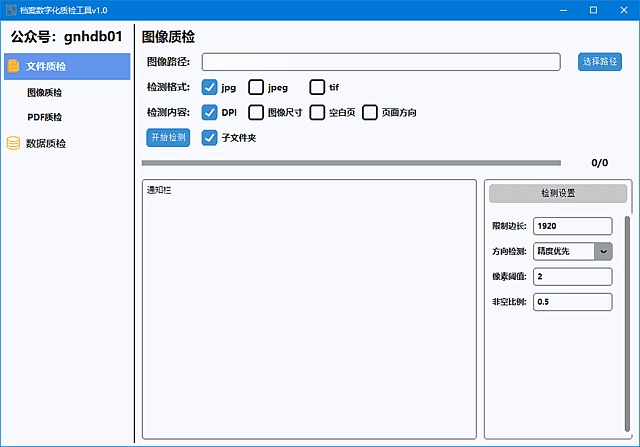The height and width of the screenshot is (447, 640).
Task: Click the 图像路径 input field
Action: pos(380,62)
